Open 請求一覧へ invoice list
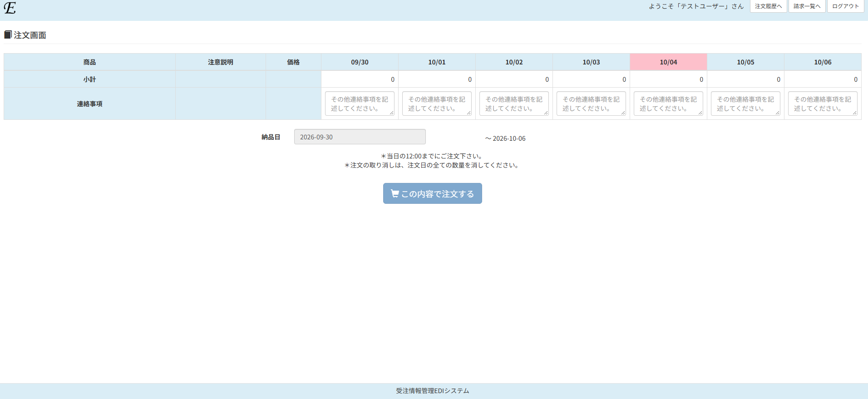Screen dimensions: 868x399 pos(807,6)
